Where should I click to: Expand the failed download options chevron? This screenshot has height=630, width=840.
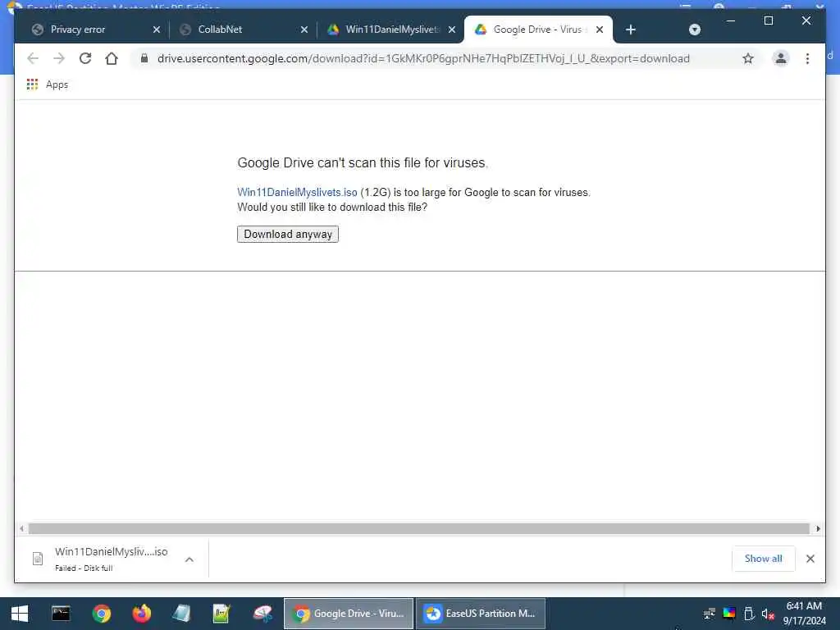click(x=189, y=559)
